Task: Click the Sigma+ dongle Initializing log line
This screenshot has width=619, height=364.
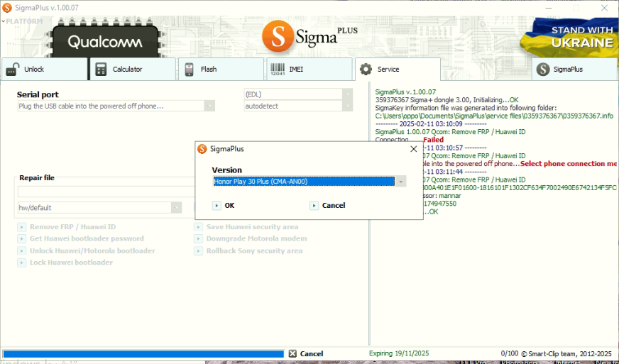Action: pyautogui.click(x=447, y=100)
